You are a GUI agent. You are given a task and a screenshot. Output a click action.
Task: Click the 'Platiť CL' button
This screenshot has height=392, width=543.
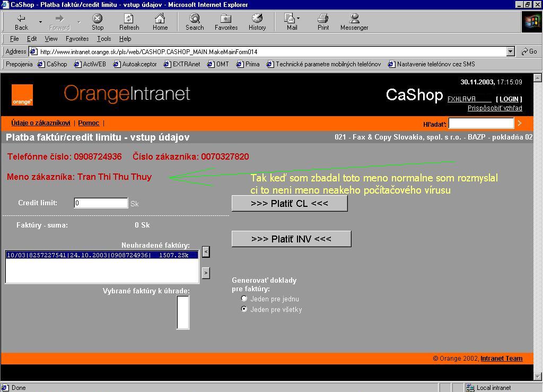click(x=290, y=203)
